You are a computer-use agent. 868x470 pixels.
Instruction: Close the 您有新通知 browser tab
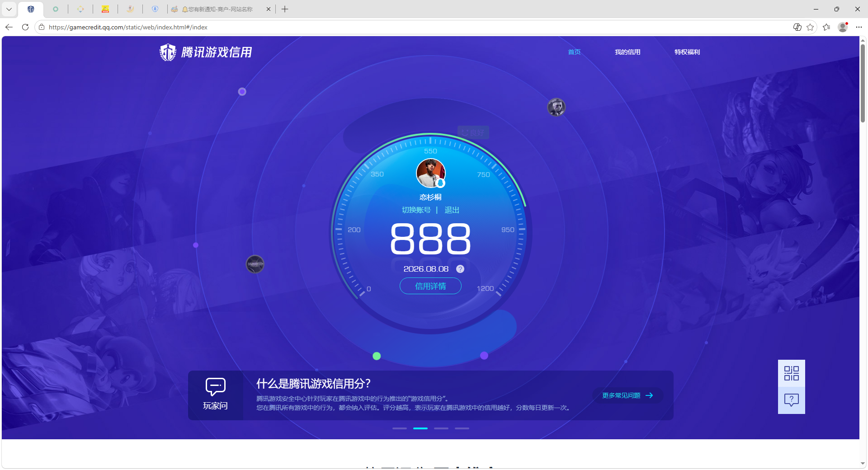(x=269, y=9)
